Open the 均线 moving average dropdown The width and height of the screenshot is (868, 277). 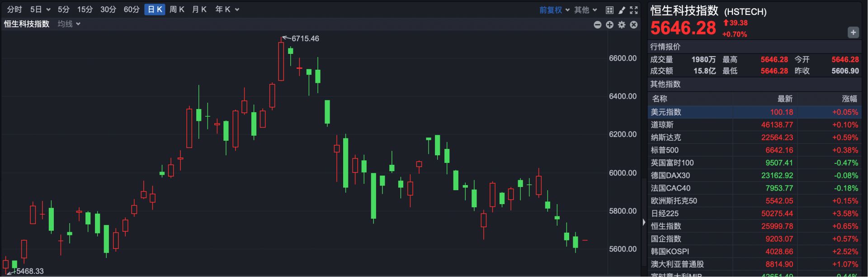67,24
